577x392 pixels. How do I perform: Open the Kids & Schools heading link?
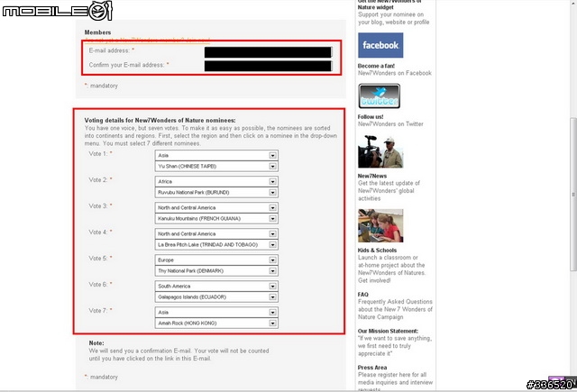point(377,250)
